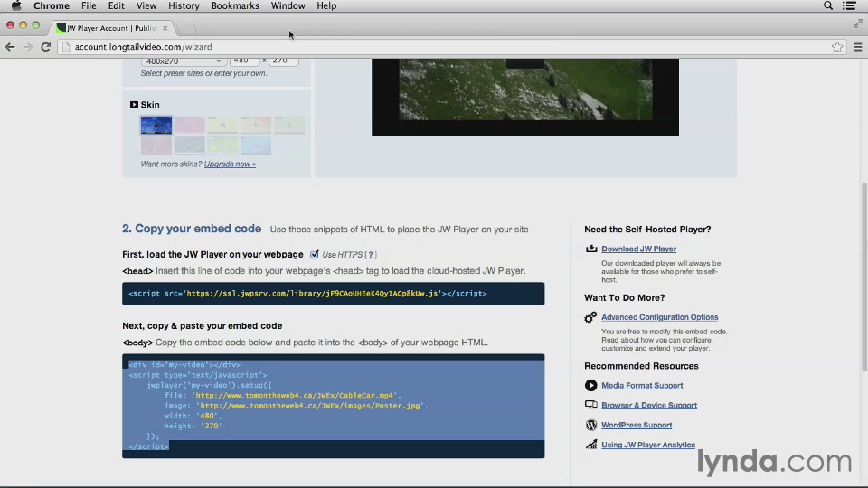Image resolution: width=868 pixels, height=488 pixels.
Task: Select the gray skin thumbnail in second row
Action: [189, 145]
